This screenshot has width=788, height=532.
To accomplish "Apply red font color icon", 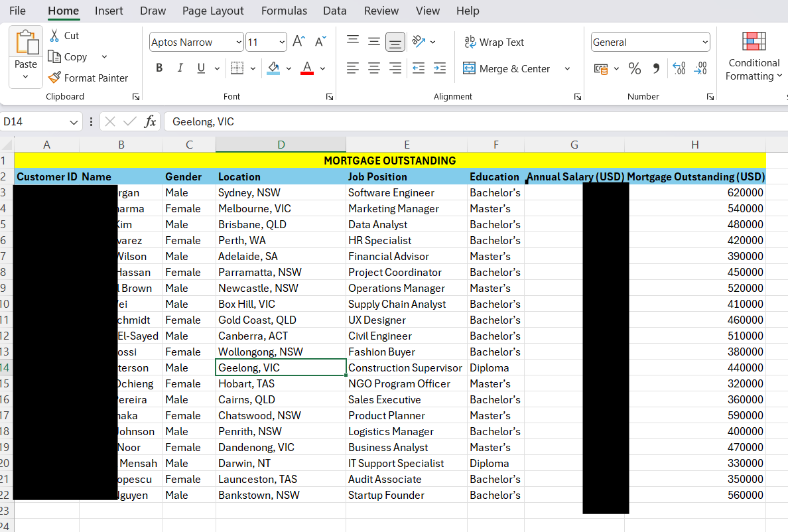I will (x=307, y=68).
